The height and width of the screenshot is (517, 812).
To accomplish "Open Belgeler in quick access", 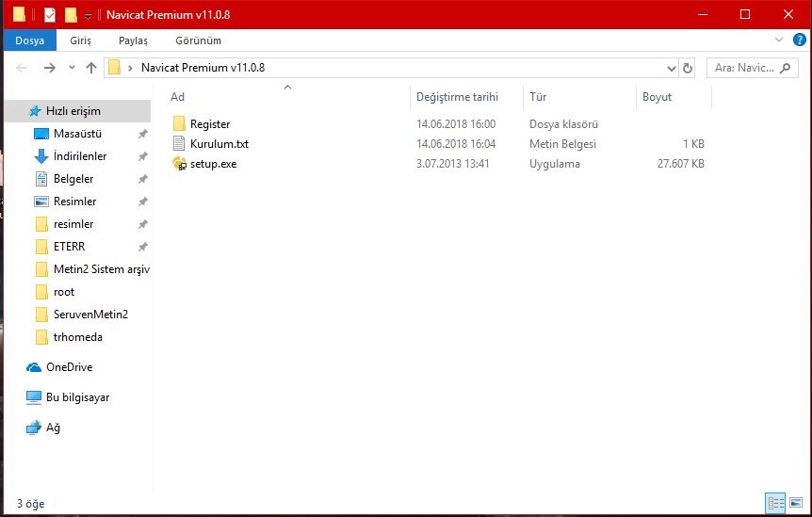I will (x=73, y=179).
